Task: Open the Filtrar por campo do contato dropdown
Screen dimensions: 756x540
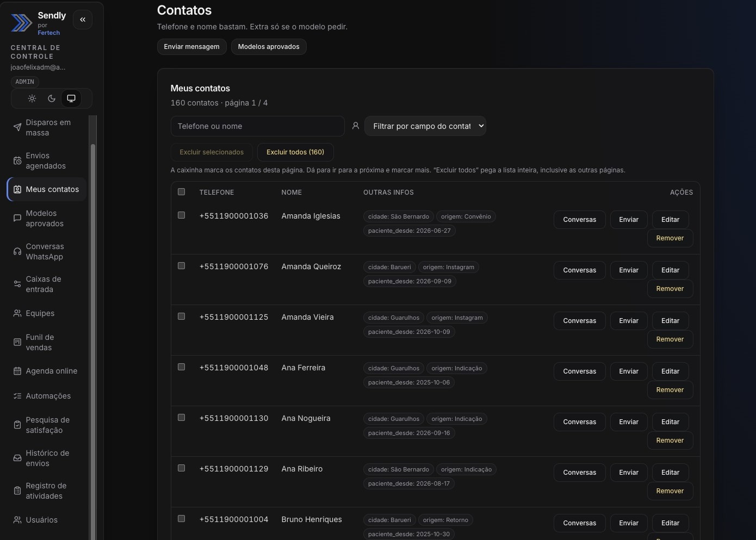Action: (425, 126)
